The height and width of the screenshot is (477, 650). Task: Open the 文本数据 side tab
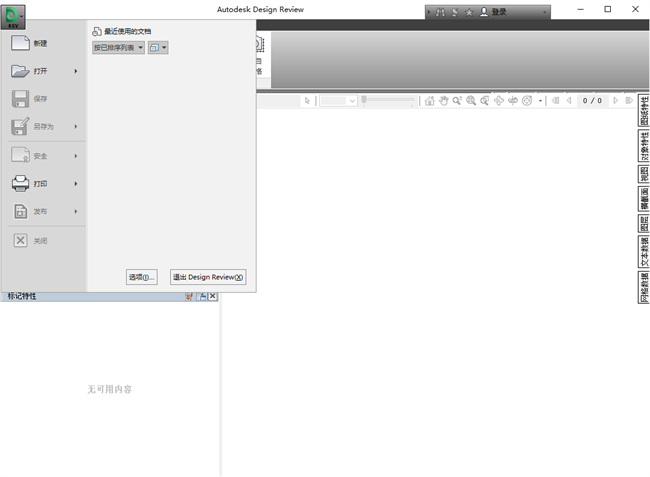[x=644, y=252]
